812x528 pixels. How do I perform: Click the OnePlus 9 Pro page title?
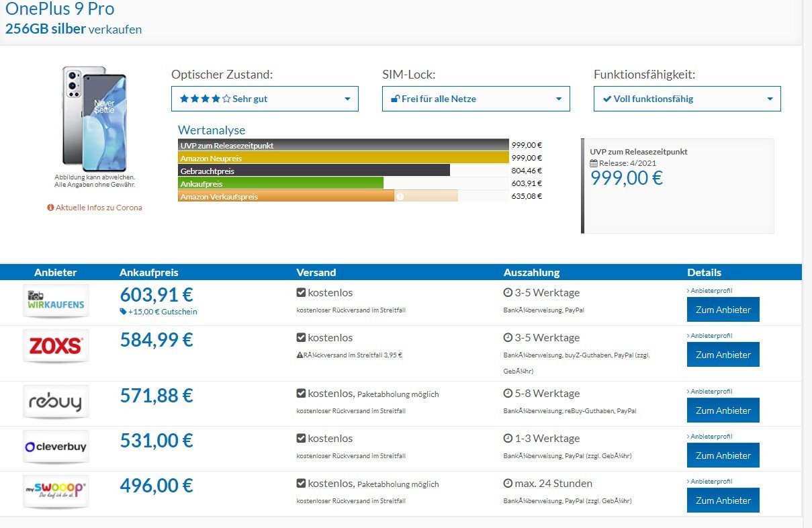[x=60, y=9]
